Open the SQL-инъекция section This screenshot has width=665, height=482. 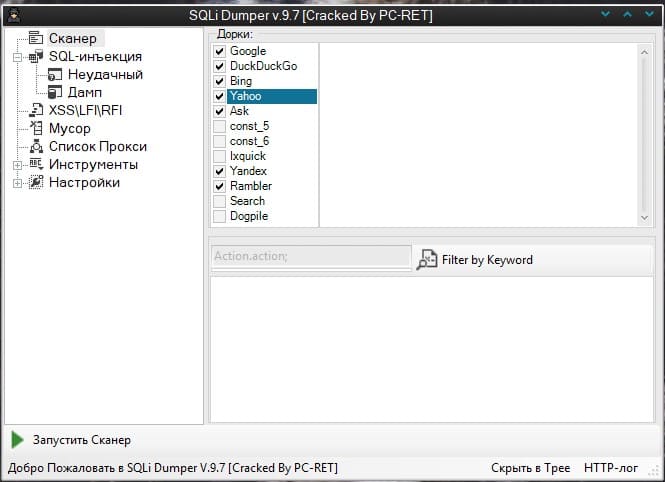tap(95, 56)
